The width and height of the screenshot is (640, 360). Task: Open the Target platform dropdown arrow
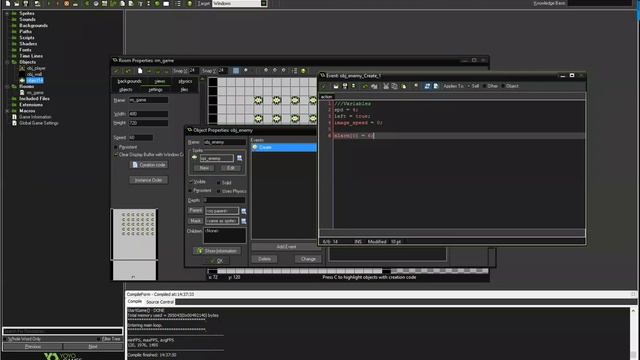(264, 4)
